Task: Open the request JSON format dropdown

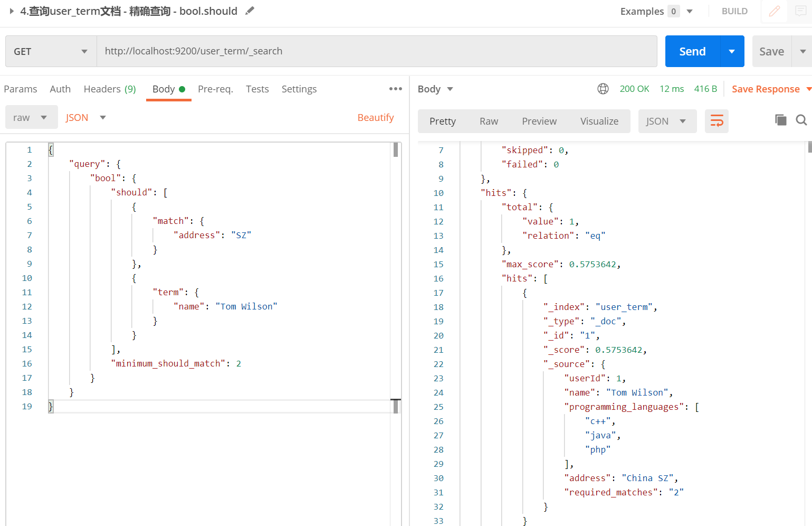Action: click(x=85, y=117)
